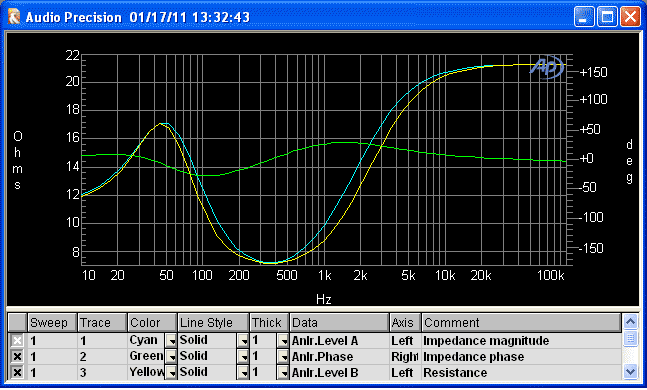Click the list icon in the legend scrollbar
Screen dimensions: 647x390
630,339
